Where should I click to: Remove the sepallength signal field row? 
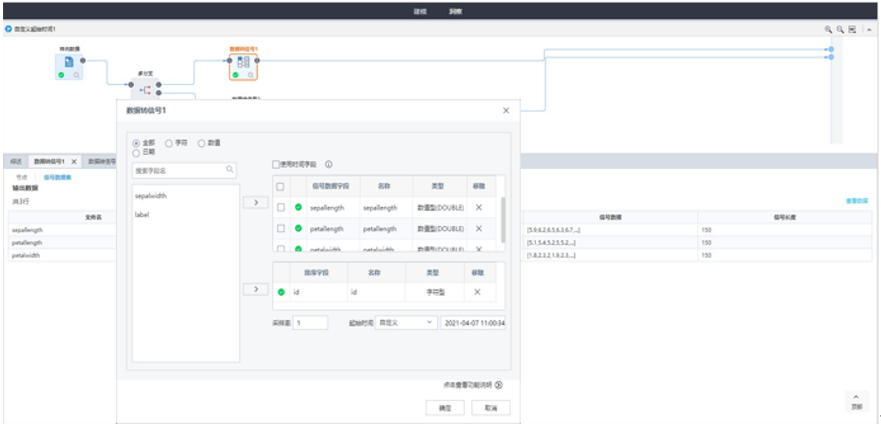point(477,207)
